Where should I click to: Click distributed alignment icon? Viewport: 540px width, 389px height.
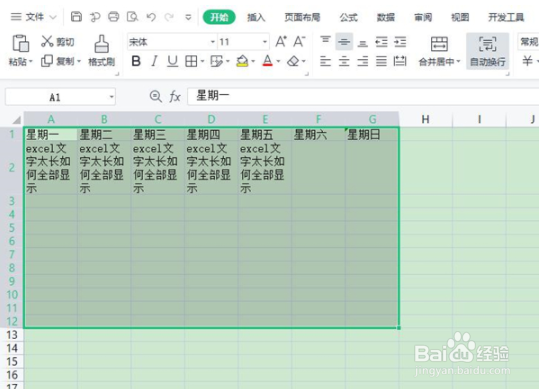click(x=400, y=61)
